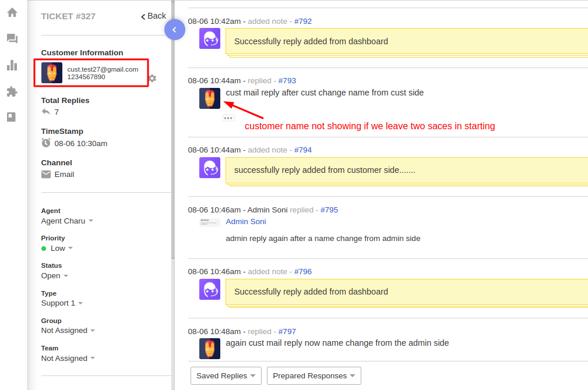Open the Type Support 1 dropdown
The image size is (588, 390).
(x=62, y=303)
